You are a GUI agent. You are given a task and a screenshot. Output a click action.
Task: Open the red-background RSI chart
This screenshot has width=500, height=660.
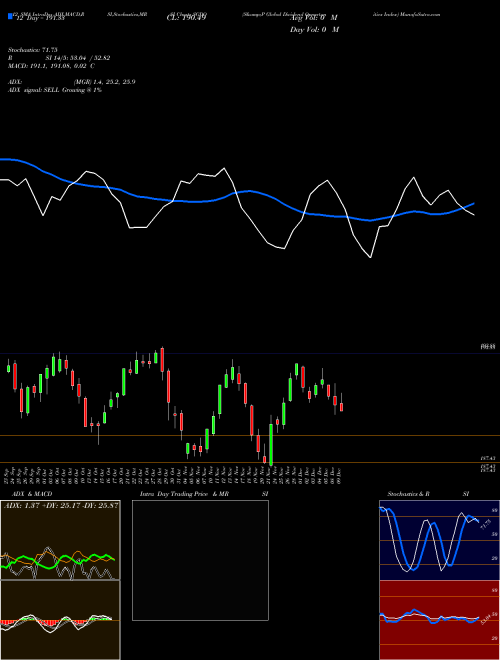pos(439,620)
